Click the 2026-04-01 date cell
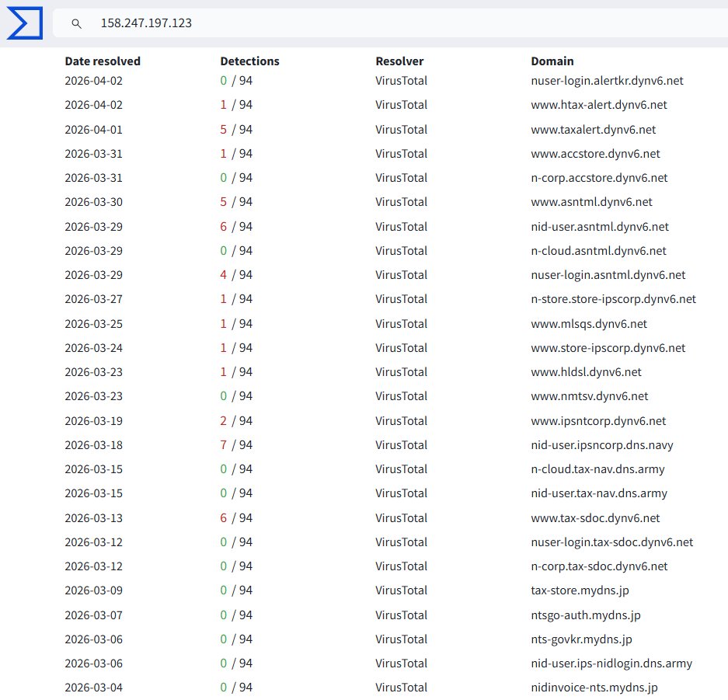 (94, 130)
